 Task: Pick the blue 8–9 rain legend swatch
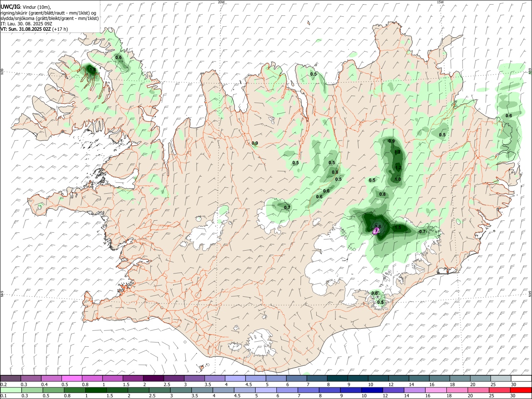click(x=330, y=390)
